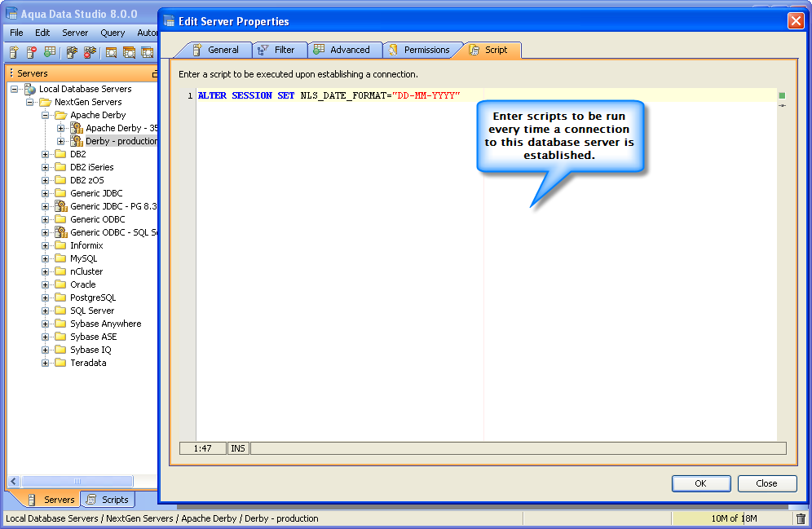Open the Advanced tab

pos(344,51)
